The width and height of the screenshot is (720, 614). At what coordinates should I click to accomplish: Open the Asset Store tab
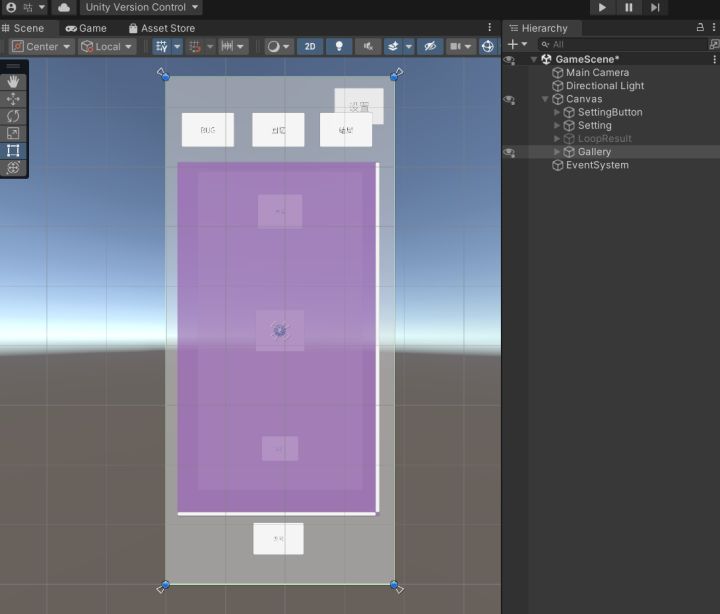[161, 28]
